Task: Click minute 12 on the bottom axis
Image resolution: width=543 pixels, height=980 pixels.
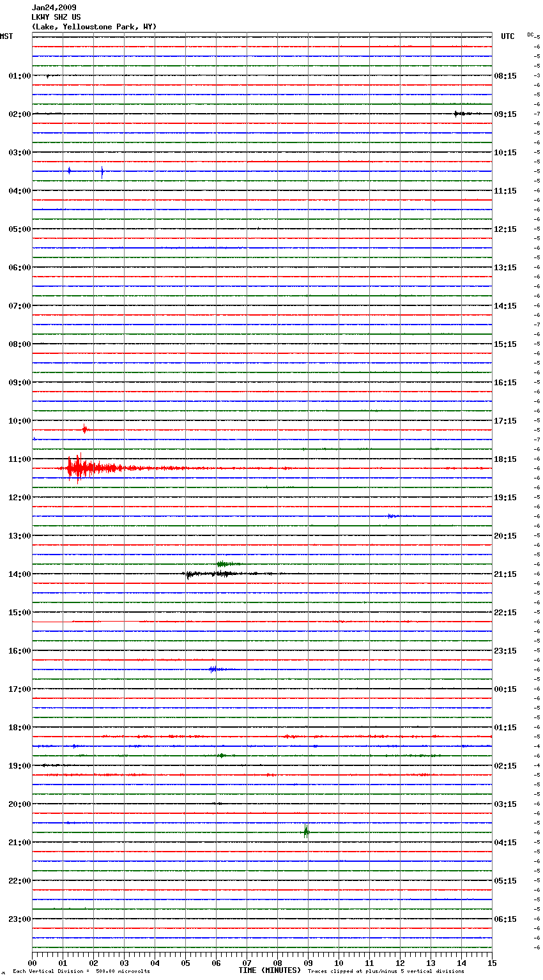Action: pyautogui.click(x=400, y=963)
